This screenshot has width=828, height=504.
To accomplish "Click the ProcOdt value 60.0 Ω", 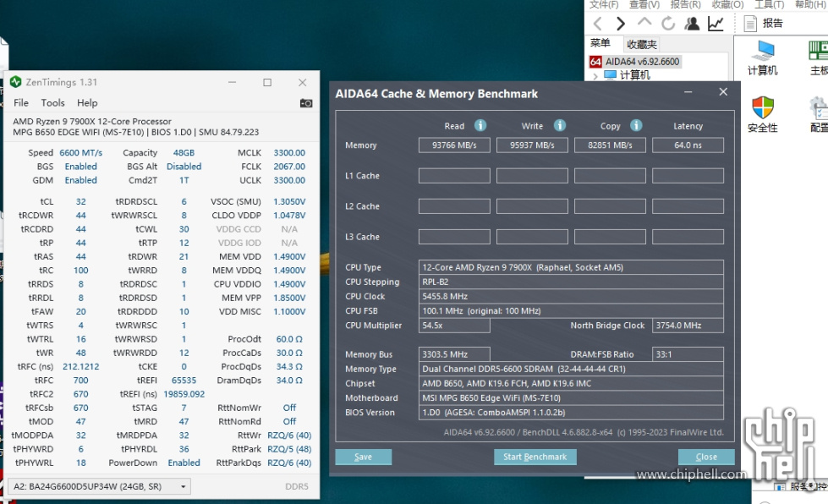I will (x=289, y=339).
